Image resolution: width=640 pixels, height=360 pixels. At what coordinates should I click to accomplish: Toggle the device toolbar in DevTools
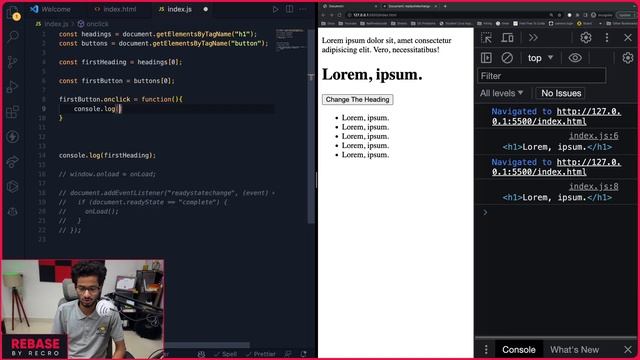point(507,38)
